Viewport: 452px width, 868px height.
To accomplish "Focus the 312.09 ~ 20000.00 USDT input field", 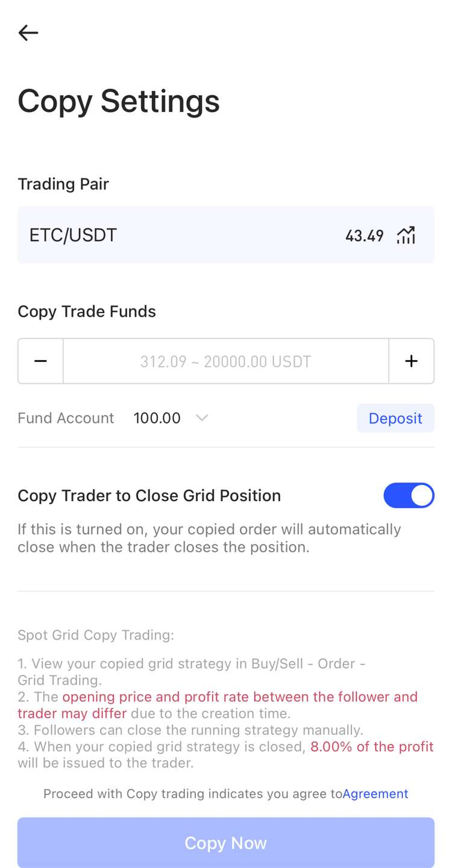I will coord(226,361).
